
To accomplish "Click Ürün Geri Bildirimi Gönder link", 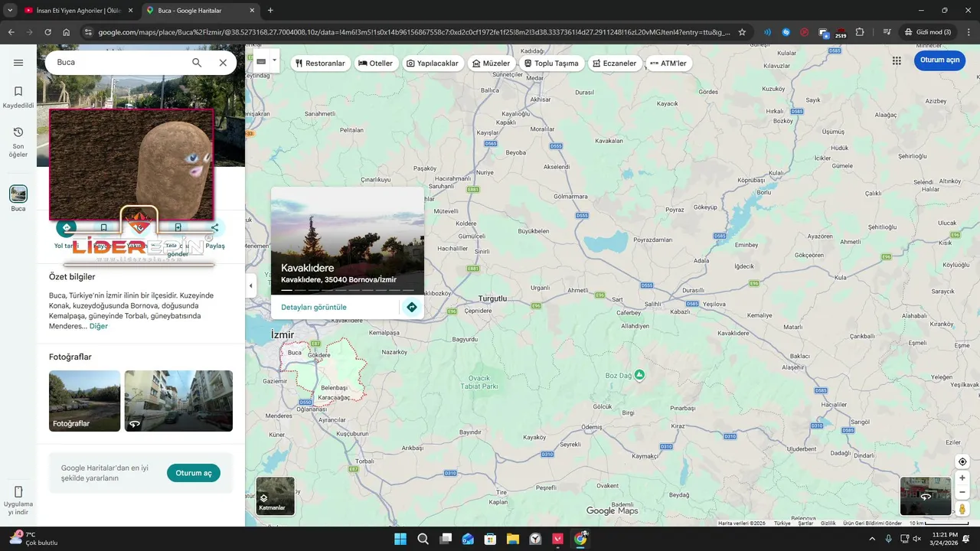I will (x=873, y=523).
